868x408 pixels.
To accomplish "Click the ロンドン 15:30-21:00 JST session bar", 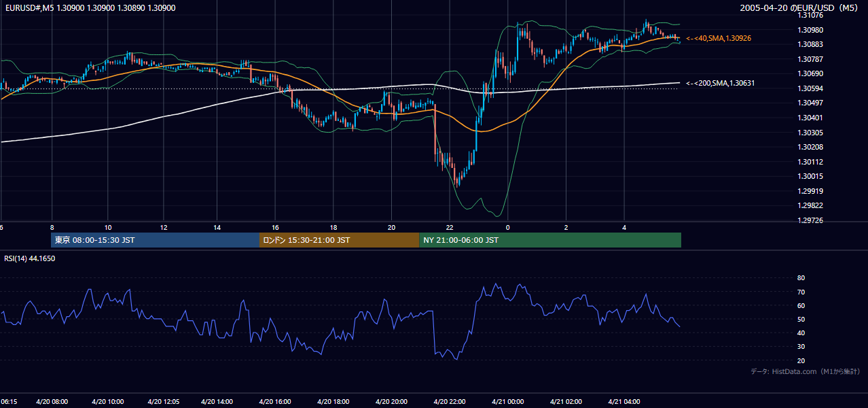I will tap(339, 240).
